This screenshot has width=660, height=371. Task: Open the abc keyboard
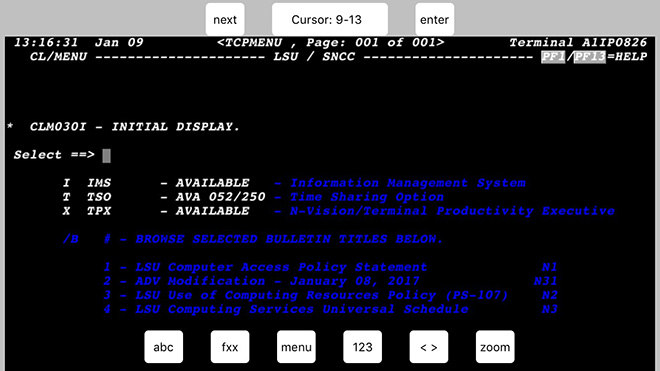tap(163, 347)
